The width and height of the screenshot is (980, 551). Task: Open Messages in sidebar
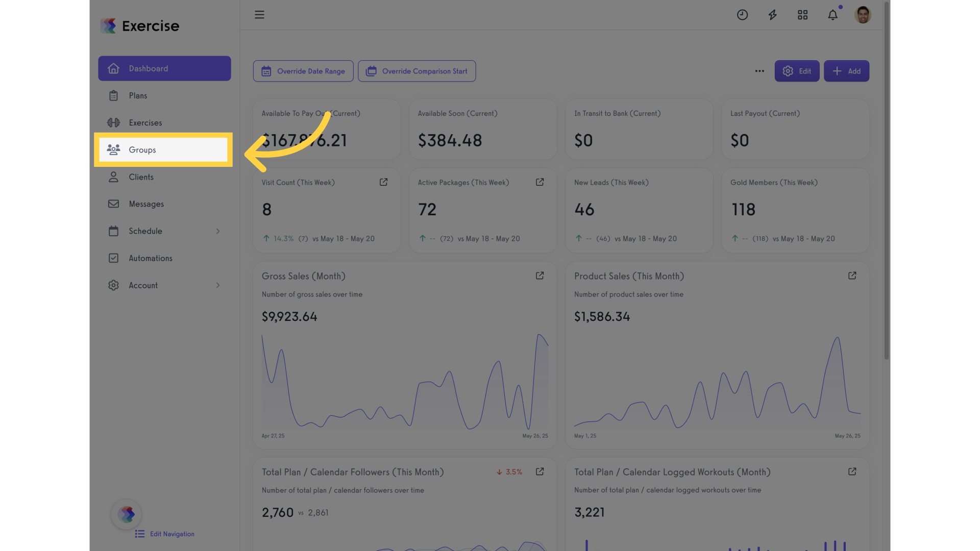[164, 204]
